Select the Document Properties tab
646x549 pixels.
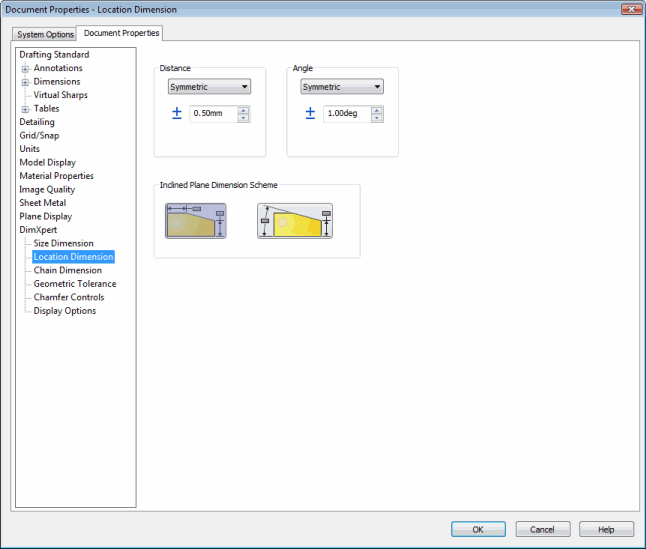point(122,33)
